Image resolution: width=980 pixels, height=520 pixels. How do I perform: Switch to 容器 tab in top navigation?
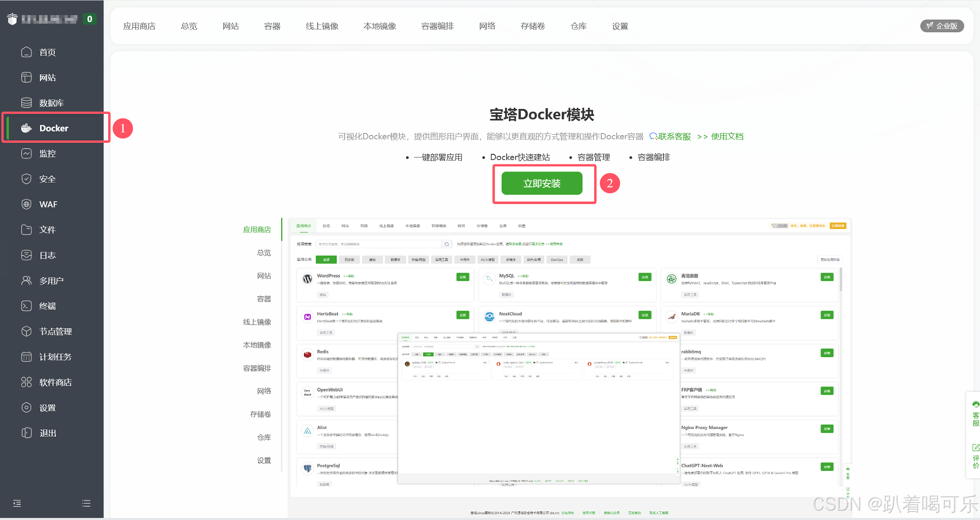tap(272, 26)
